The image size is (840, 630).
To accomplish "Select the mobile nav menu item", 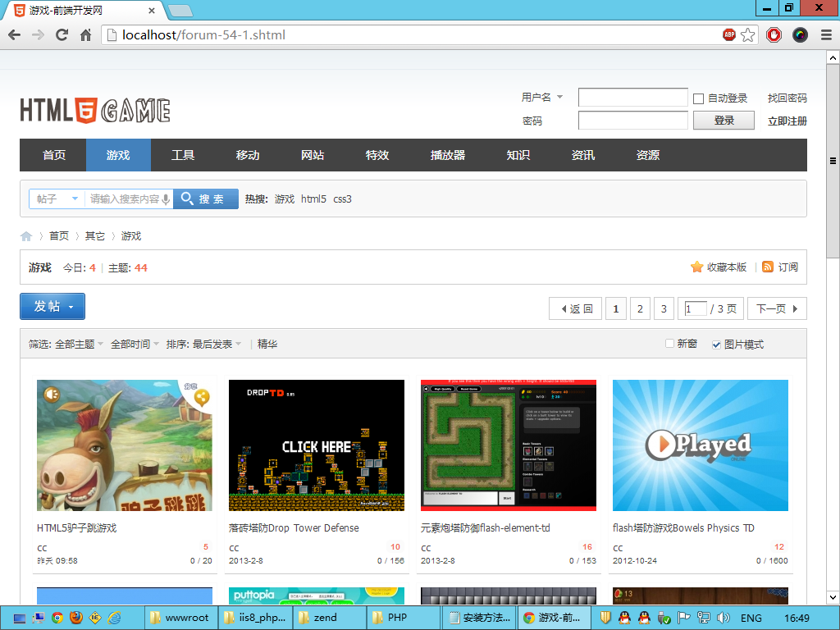I will click(x=248, y=155).
